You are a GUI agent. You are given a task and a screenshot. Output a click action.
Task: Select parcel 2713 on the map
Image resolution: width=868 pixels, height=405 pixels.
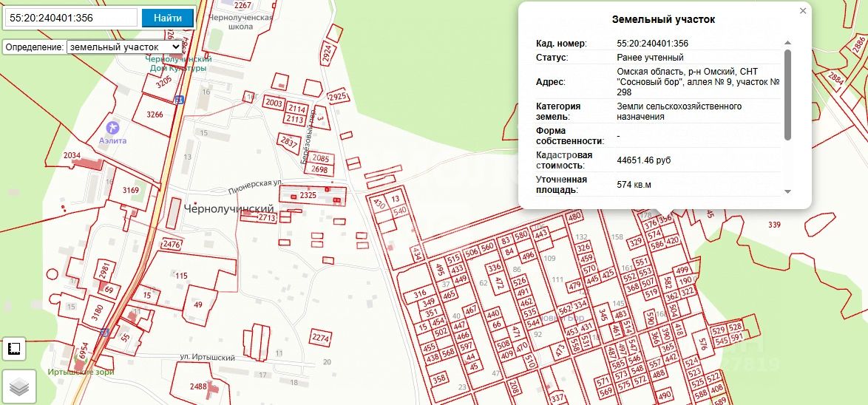pyautogui.click(x=266, y=217)
